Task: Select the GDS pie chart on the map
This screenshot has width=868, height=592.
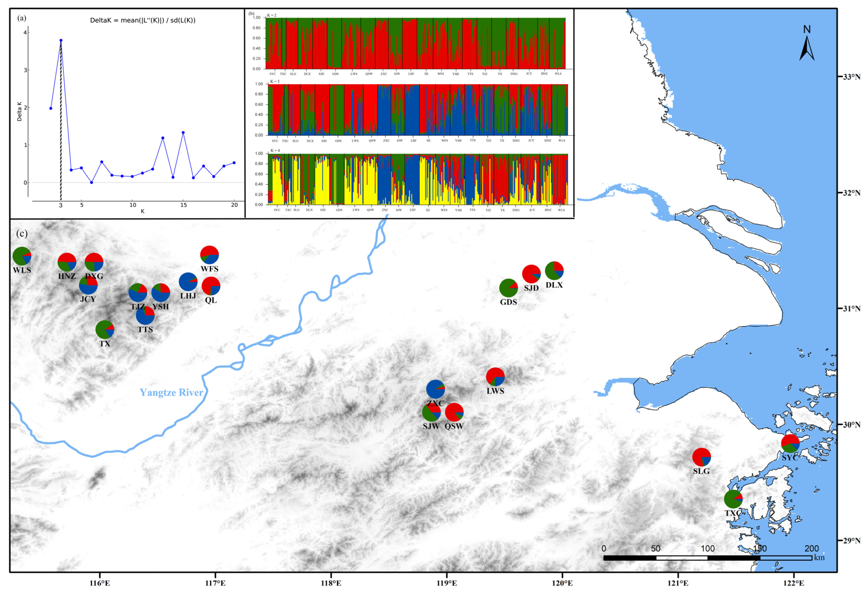Action: tap(508, 288)
